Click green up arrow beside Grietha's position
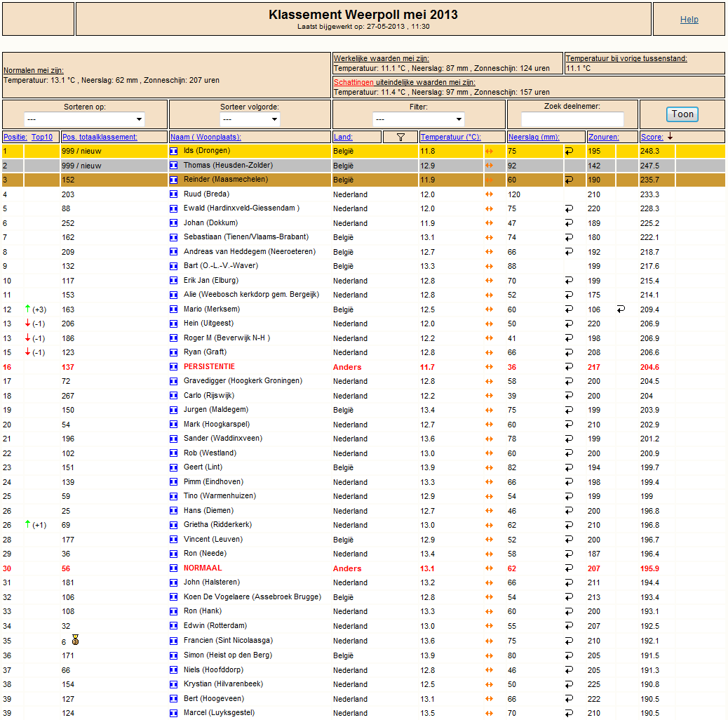This screenshot has width=728, height=720. point(27,524)
